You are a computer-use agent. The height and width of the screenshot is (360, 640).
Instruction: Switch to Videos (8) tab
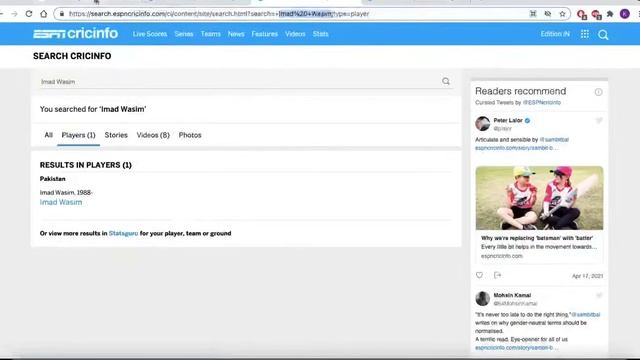pyautogui.click(x=153, y=135)
